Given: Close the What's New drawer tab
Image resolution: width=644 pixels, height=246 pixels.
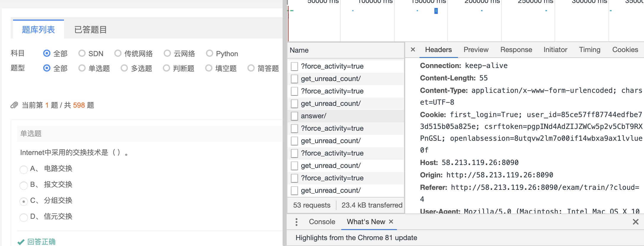Looking at the screenshot, I should [391, 221].
